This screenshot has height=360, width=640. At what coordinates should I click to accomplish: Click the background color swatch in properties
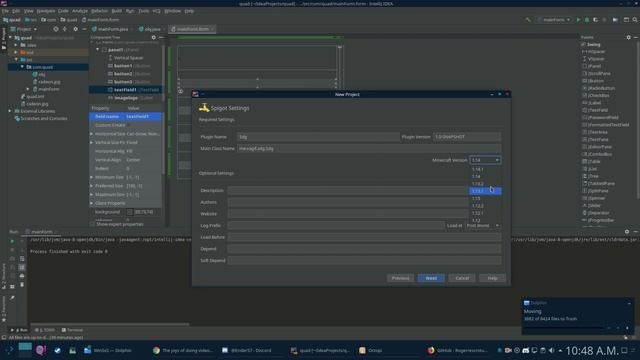[x=129, y=212]
